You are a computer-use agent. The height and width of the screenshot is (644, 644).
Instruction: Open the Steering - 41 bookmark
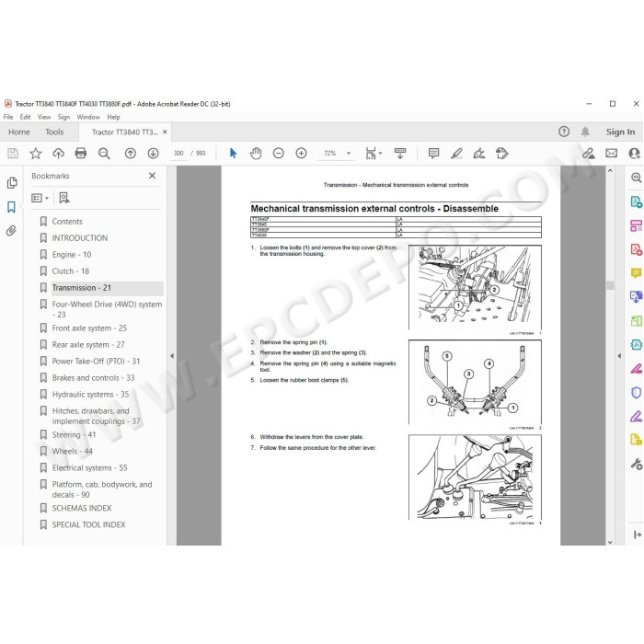tap(74, 434)
